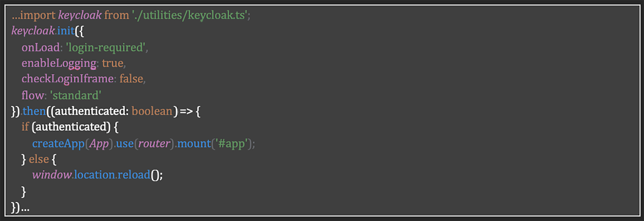Click the true value after enableLogging
Image resolution: width=644 pixels, height=221 pixels.
(x=113, y=63)
